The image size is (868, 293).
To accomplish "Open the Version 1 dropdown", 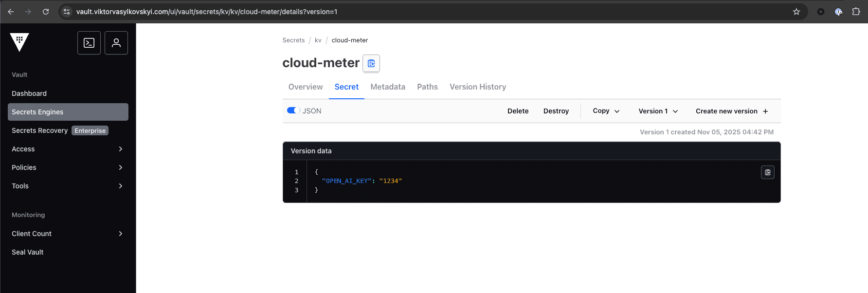I will pyautogui.click(x=658, y=111).
